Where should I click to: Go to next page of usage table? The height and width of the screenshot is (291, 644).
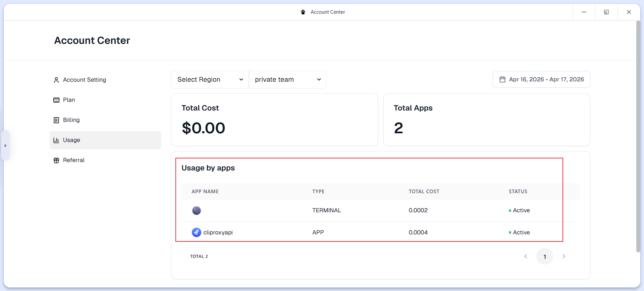(564, 257)
